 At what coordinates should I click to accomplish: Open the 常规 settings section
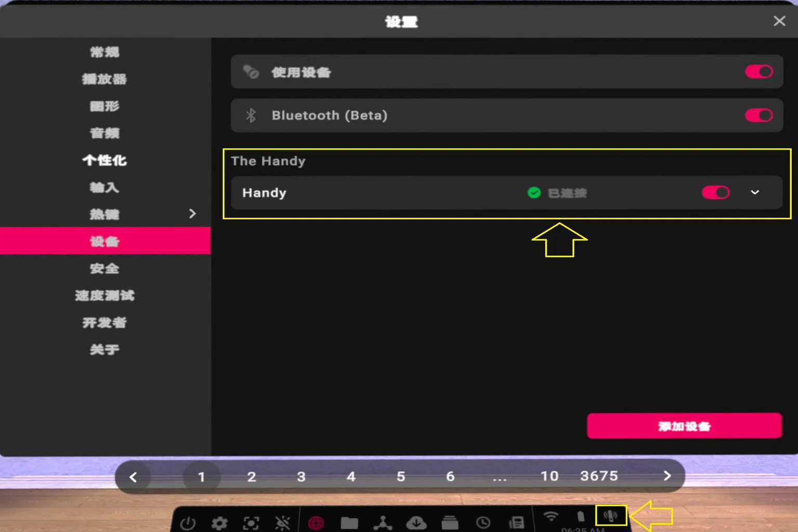pyautogui.click(x=104, y=52)
